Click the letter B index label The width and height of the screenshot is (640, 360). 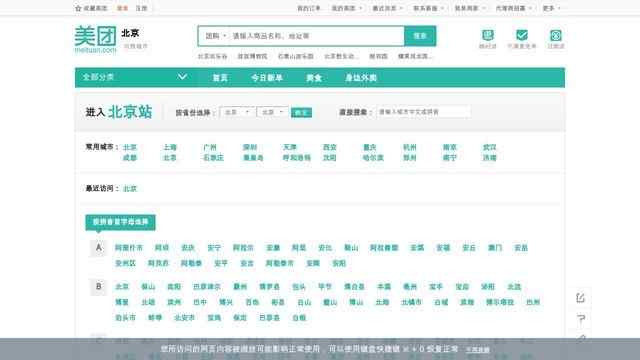click(x=98, y=287)
